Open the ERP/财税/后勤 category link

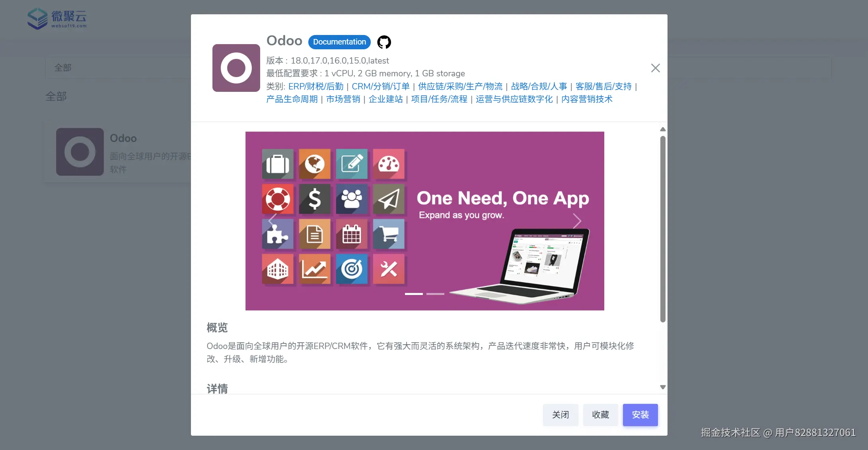(x=315, y=86)
